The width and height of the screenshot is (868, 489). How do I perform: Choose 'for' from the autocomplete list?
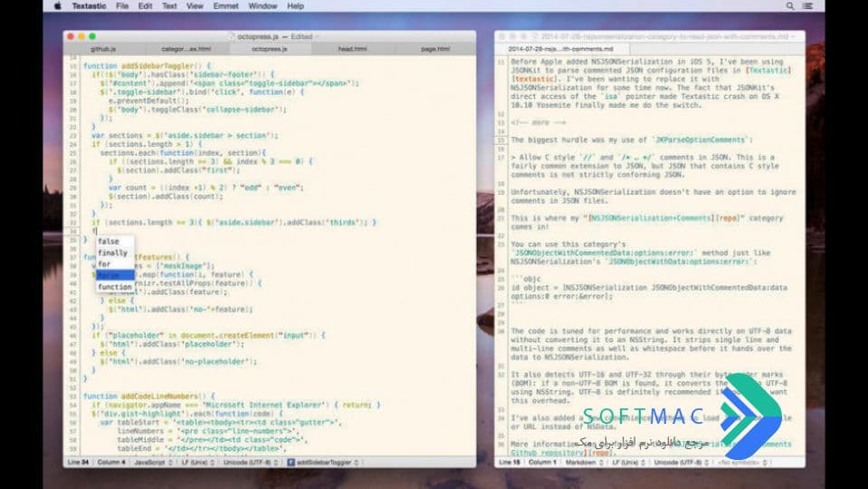pyautogui.click(x=115, y=264)
